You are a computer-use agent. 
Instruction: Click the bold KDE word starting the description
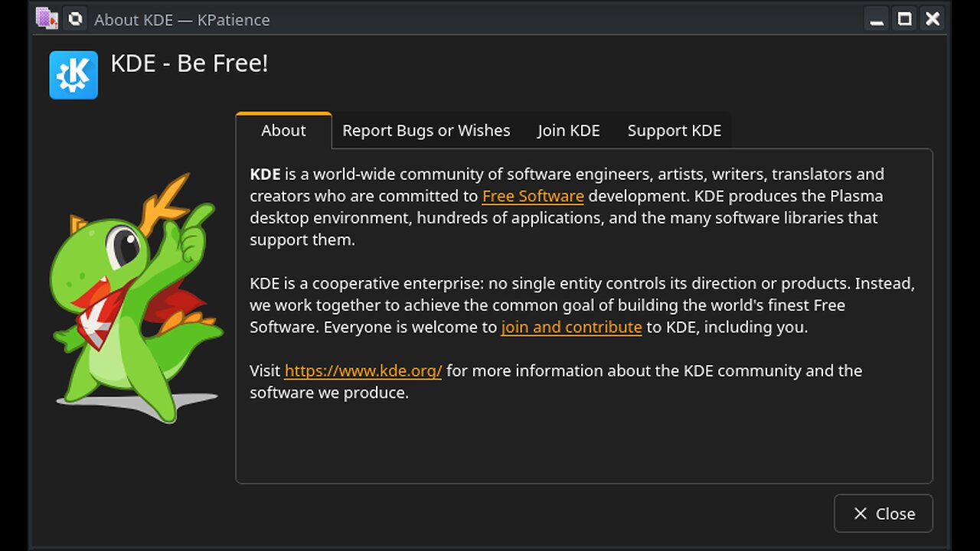265,174
